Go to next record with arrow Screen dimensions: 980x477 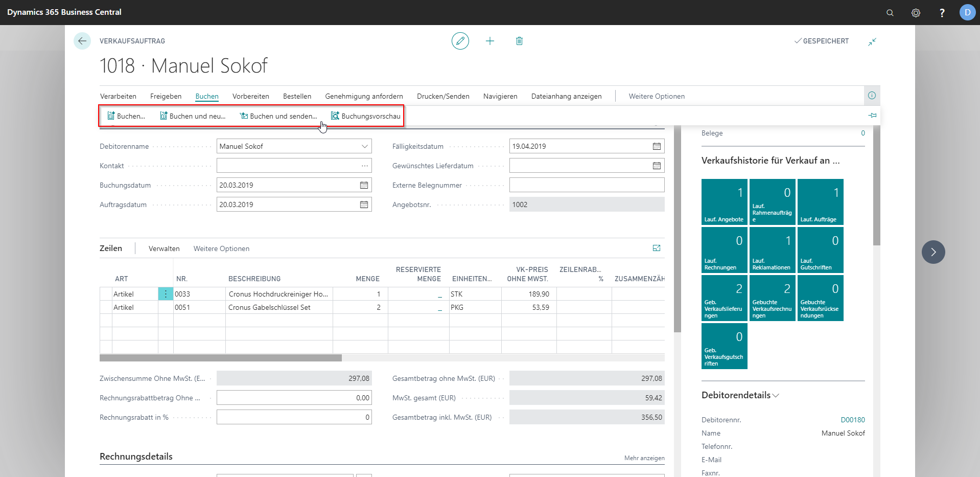tap(934, 252)
